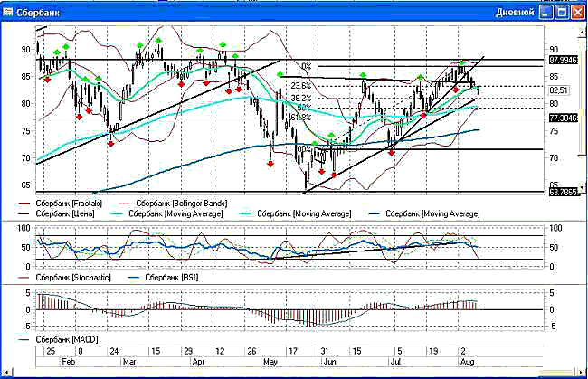Click the 82,51 current price label
Screen dimensions: 588x379
point(558,90)
